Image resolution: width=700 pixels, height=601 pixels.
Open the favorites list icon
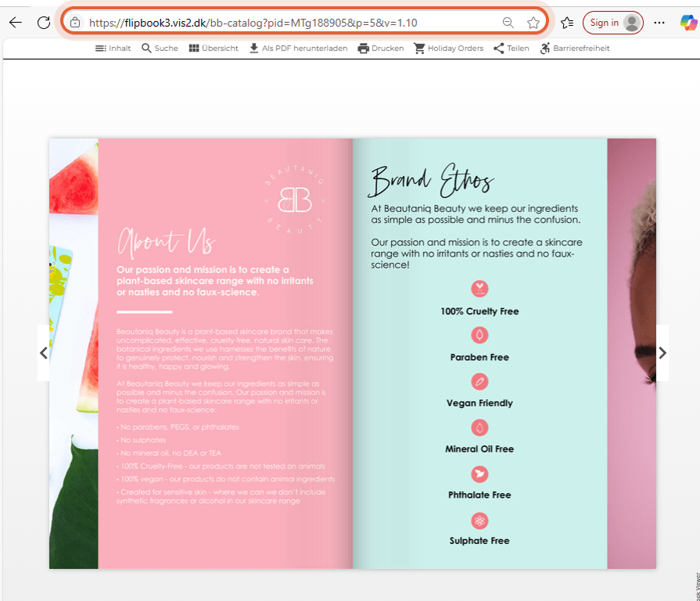[567, 23]
